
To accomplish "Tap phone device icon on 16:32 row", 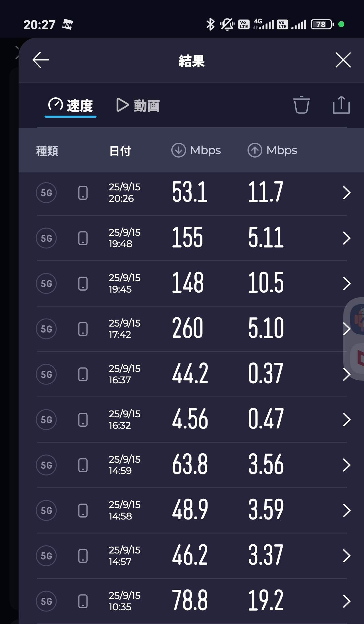I will [x=83, y=420].
